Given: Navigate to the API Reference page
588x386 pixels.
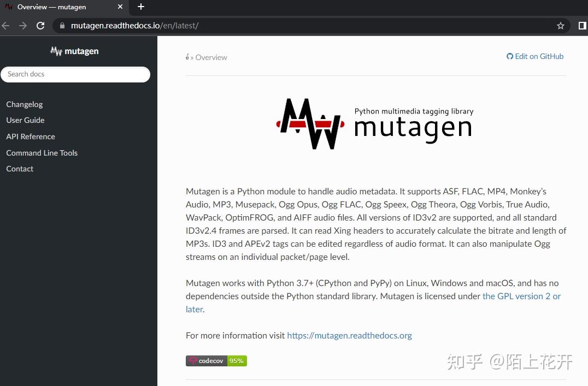Looking at the screenshot, I should tap(30, 136).
